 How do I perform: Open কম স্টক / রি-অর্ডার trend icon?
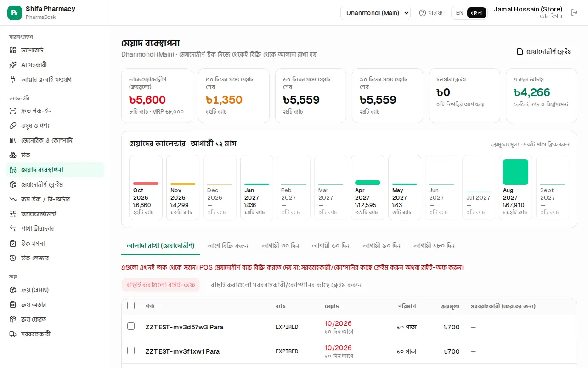(13, 199)
